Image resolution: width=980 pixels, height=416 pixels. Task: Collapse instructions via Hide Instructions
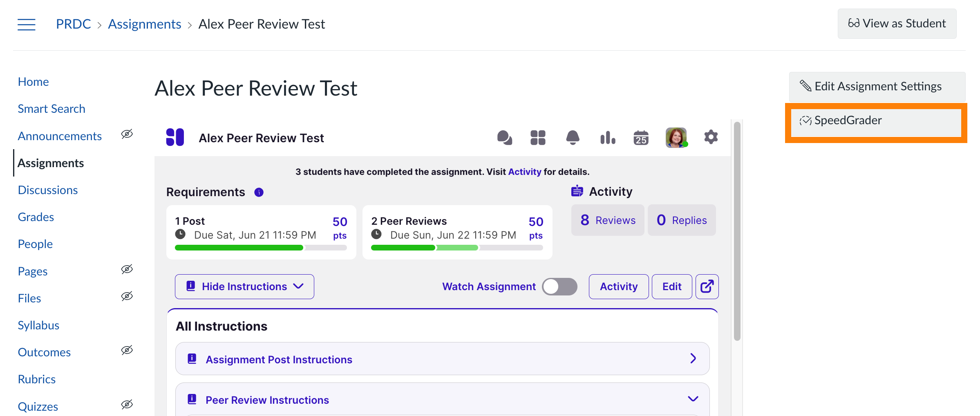[x=244, y=286]
